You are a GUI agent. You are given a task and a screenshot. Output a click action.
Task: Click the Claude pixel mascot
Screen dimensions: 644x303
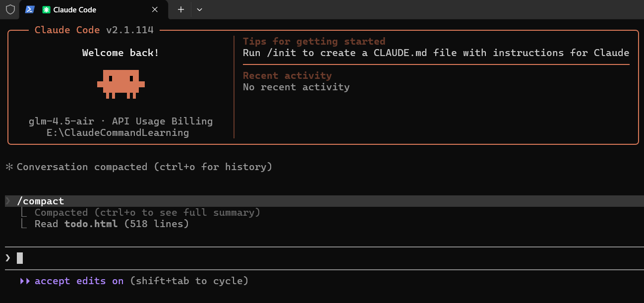pyautogui.click(x=121, y=84)
